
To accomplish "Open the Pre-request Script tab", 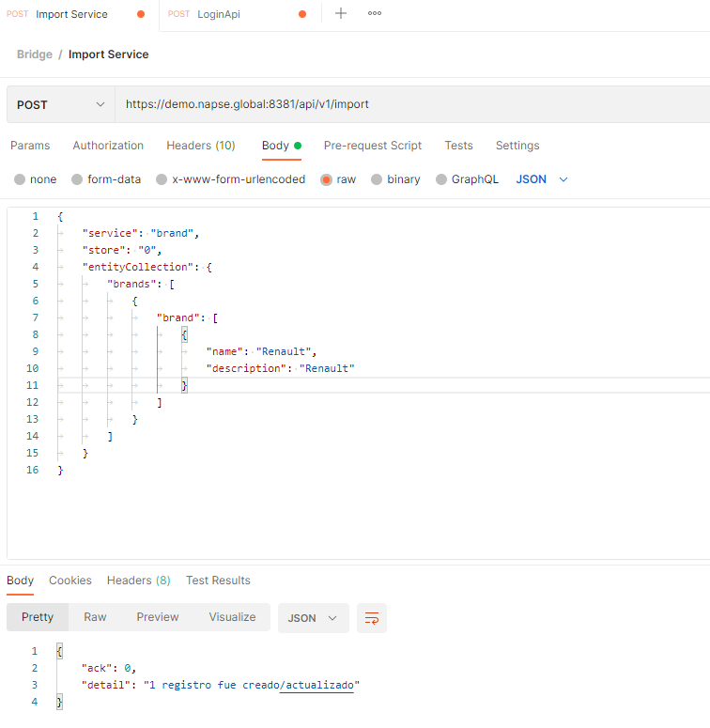I will (373, 146).
